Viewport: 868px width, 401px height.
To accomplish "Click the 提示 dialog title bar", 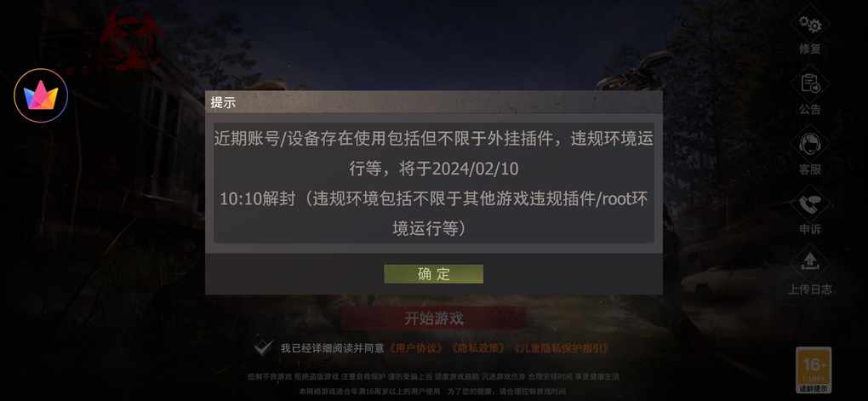I will pyautogui.click(x=433, y=102).
